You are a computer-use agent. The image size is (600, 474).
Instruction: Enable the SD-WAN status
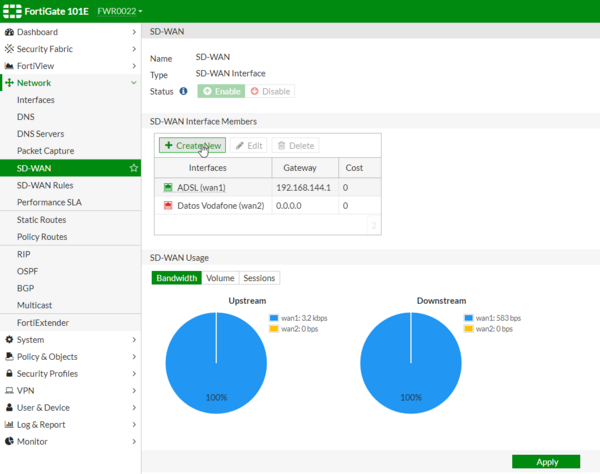point(220,91)
